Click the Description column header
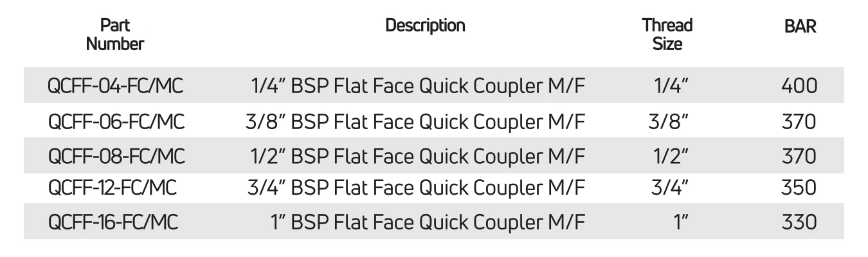868x257 pixels. pyautogui.click(x=425, y=26)
